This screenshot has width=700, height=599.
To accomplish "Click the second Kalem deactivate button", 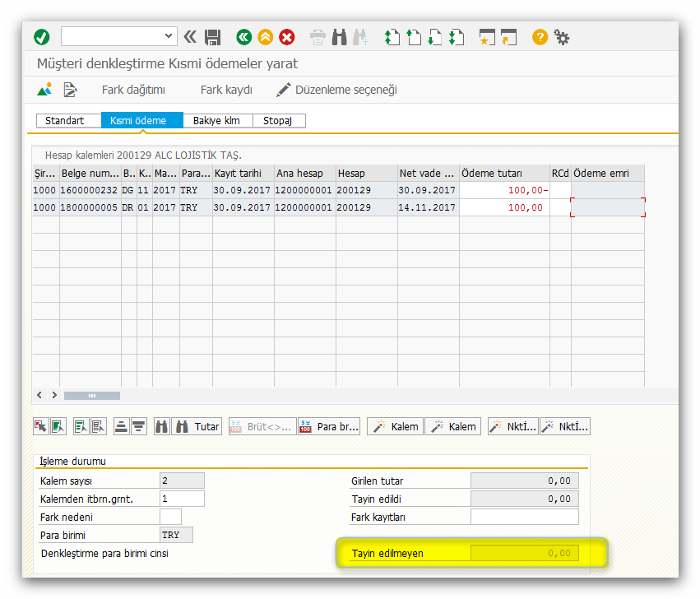I will coord(453,426).
